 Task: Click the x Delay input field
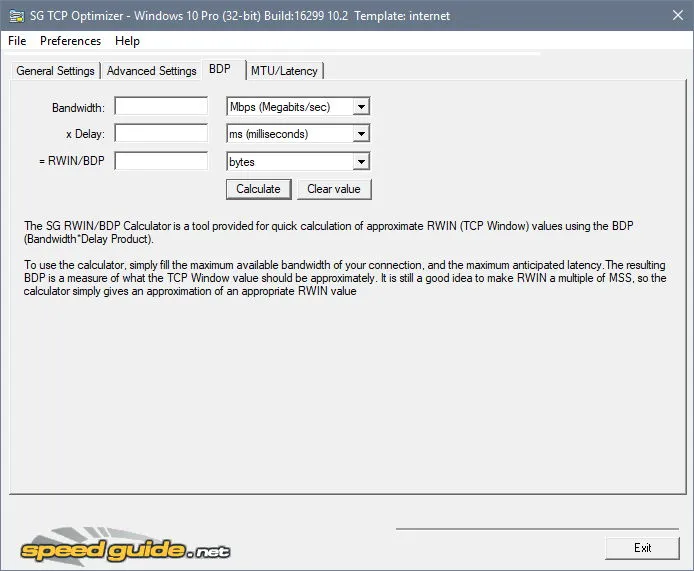[x=161, y=133]
